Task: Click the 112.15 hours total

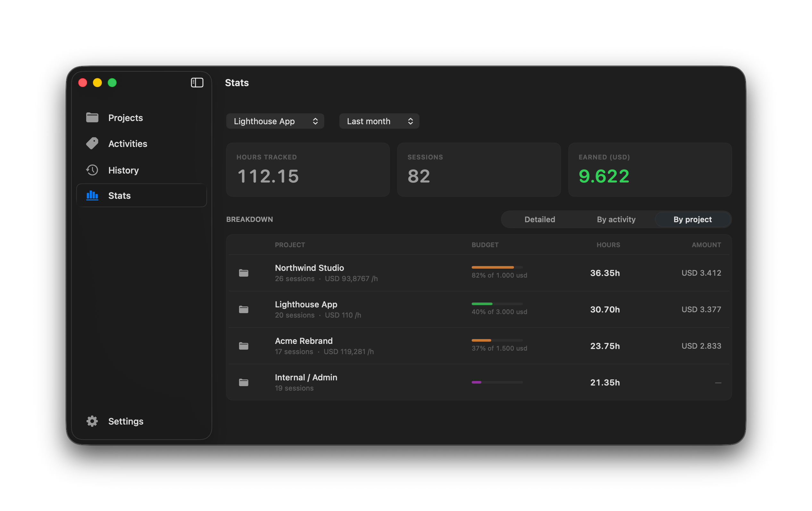Action: [x=269, y=176]
